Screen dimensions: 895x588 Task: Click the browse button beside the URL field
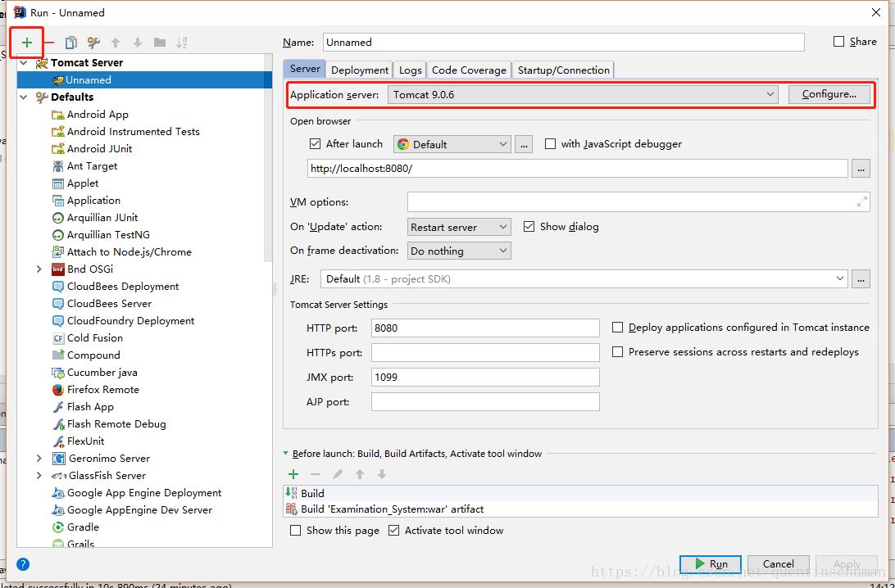pyautogui.click(x=861, y=169)
